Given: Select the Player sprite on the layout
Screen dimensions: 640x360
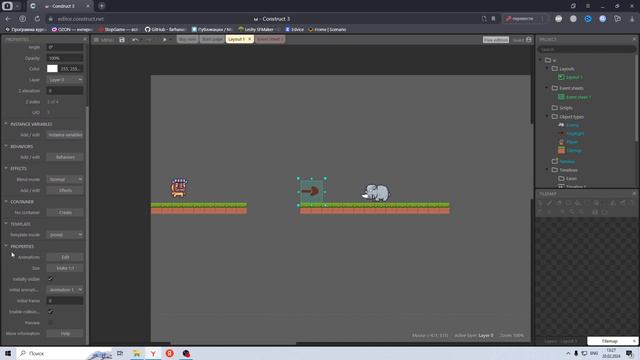Looking at the screenshot, I should (x=179, y=188).
